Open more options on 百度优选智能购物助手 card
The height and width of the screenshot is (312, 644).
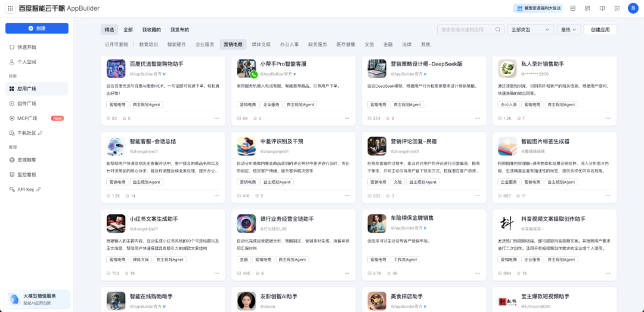[216, 118]
